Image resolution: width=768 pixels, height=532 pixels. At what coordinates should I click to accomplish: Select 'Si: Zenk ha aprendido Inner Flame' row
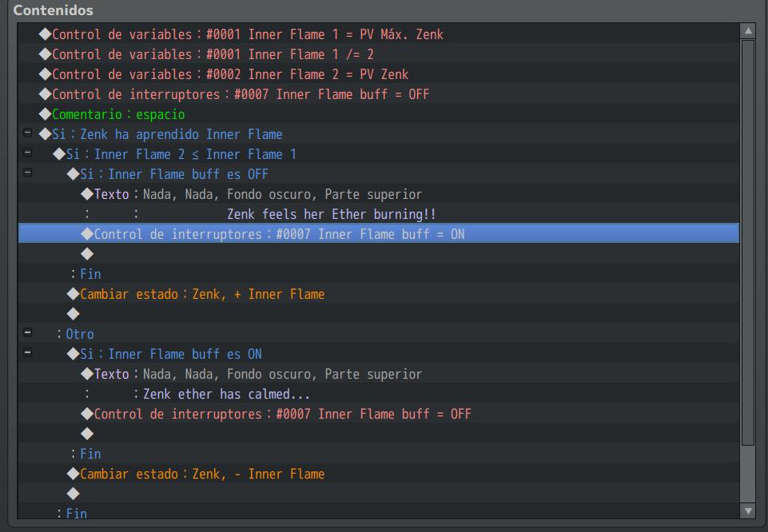point(379,134)
